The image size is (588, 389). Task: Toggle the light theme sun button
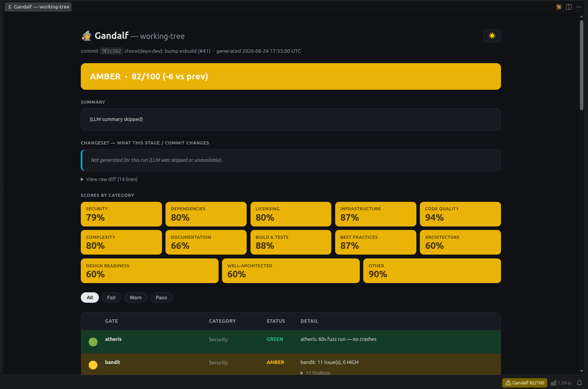coord(492,36)
